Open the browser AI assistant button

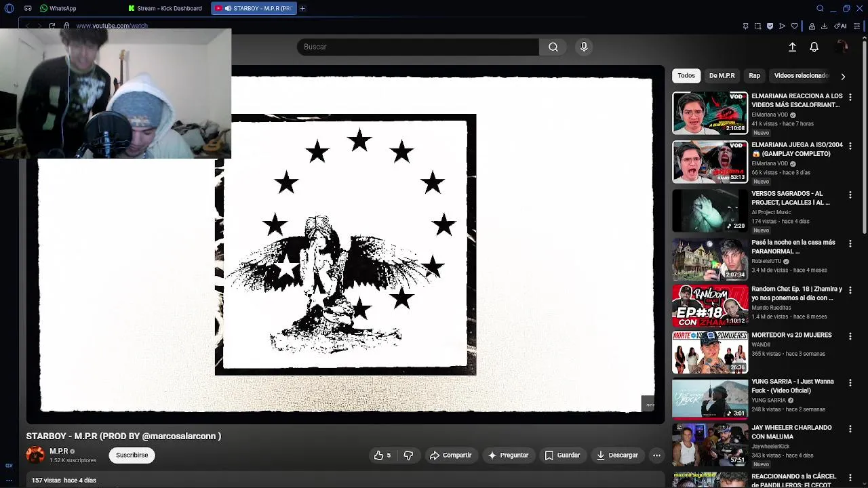pos(841,26)
